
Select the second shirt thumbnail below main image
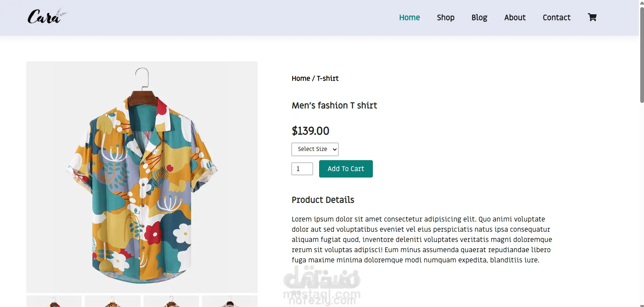pyautogui.click(x=112, y=302)
